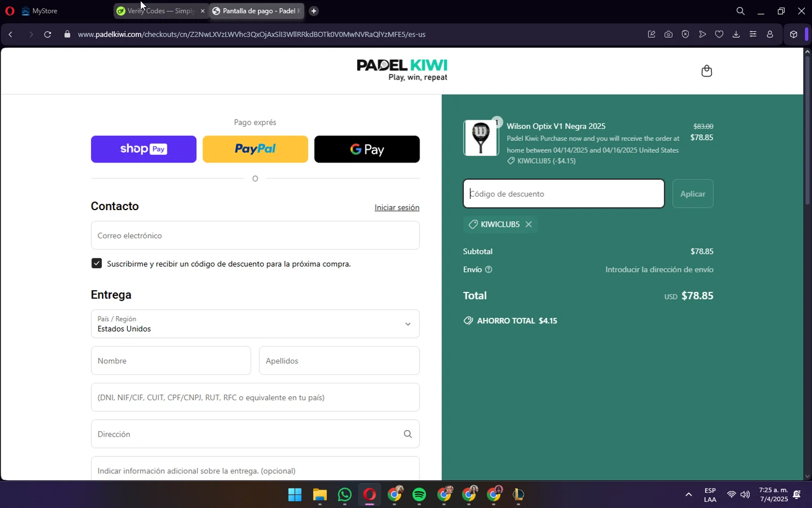Expand País / Región dropdown
Image resolution: width=812 pixels, height=508 pixels.
[255, 324]
